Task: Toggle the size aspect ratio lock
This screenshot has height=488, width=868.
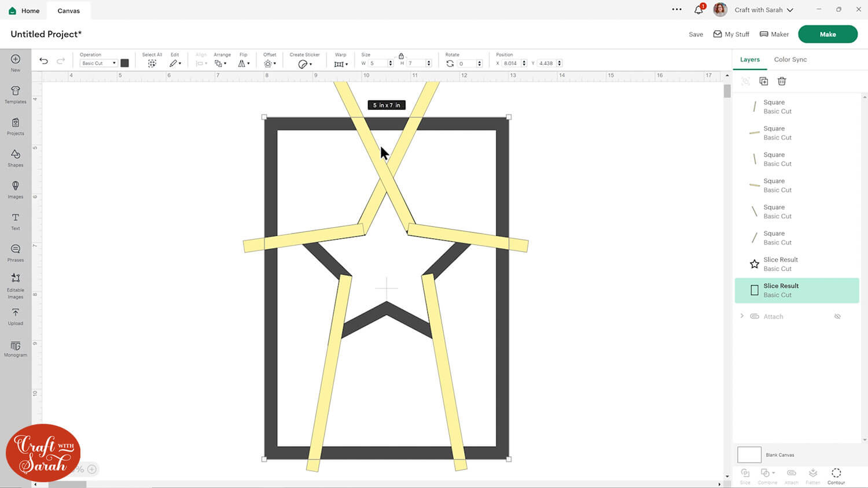Action: point(401,56)
